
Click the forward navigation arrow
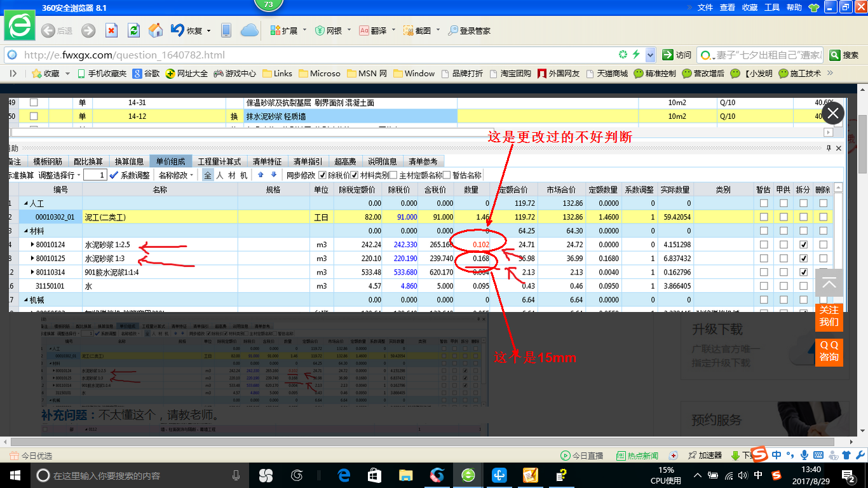pos(88,30)
